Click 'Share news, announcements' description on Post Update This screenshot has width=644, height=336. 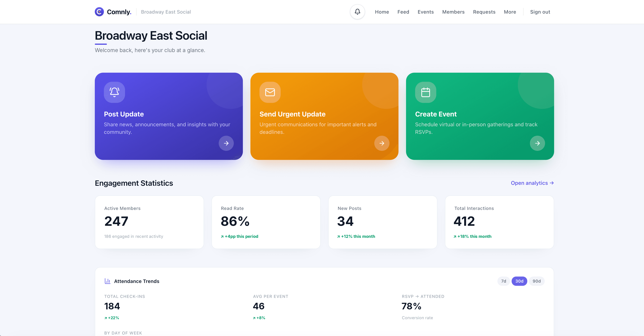point(167,128)
